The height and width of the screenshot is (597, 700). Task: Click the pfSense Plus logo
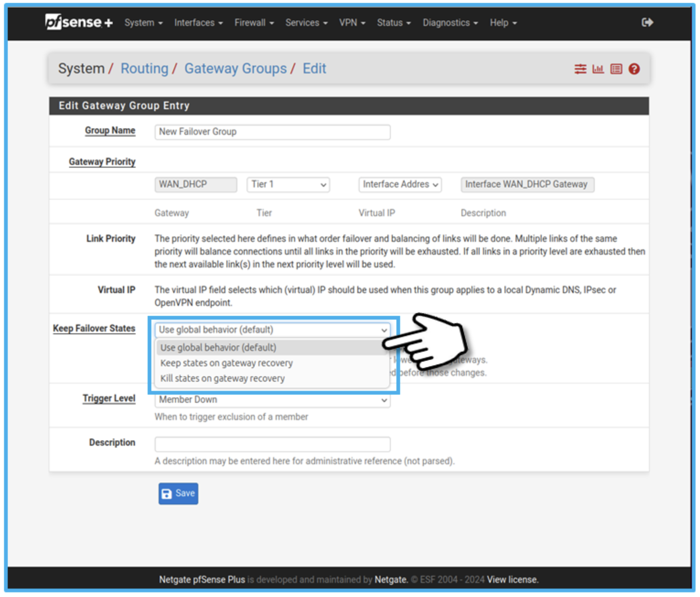(78, 22)
